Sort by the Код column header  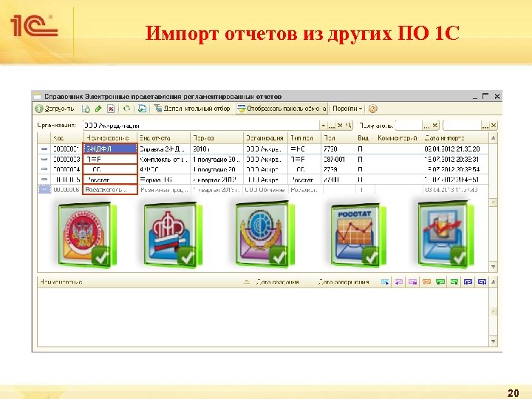click(66, 138)
